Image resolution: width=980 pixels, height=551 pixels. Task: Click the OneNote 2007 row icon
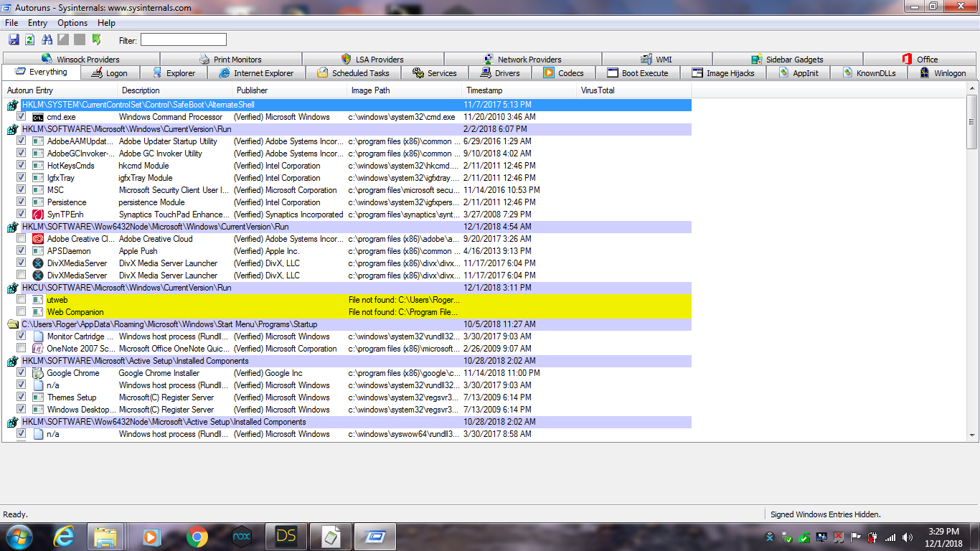click(38, 349)
